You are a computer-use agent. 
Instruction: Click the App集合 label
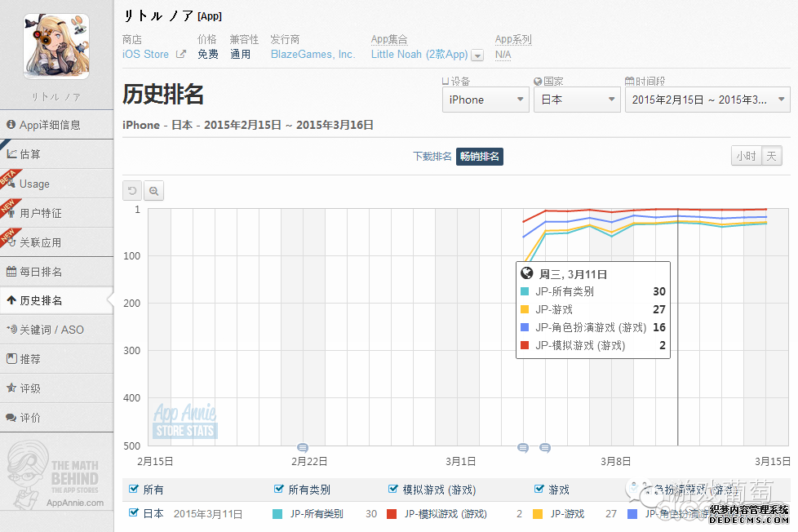click(389, 39)
